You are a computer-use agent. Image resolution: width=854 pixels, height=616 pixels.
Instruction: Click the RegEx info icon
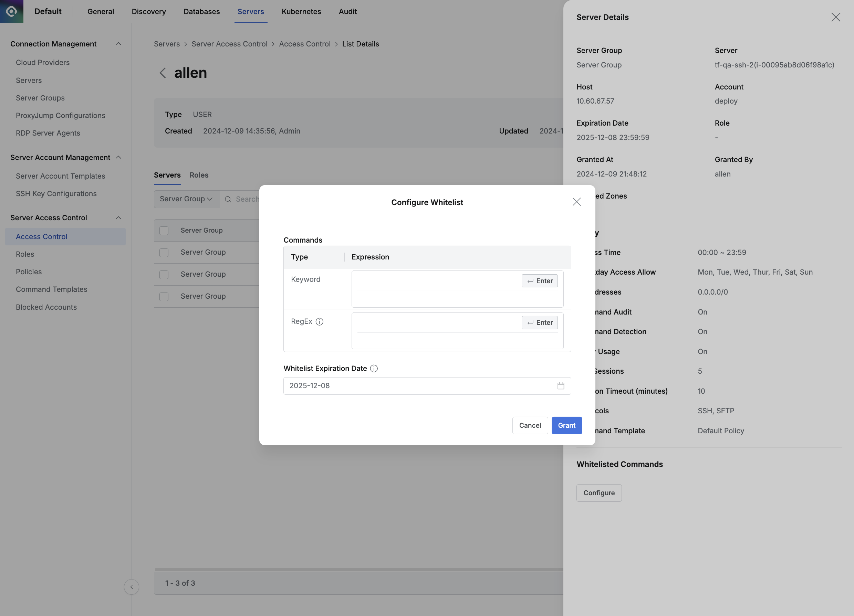(319, 321)
